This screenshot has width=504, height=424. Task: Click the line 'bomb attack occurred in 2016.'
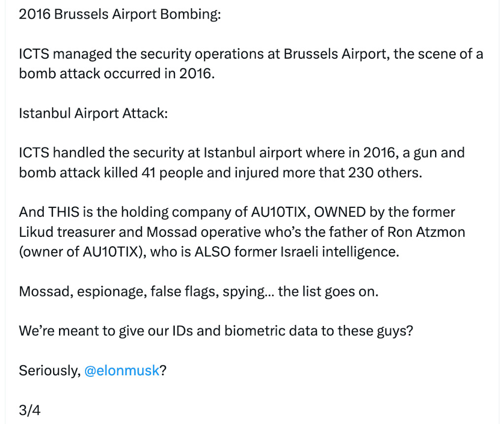tap(117, 74)
